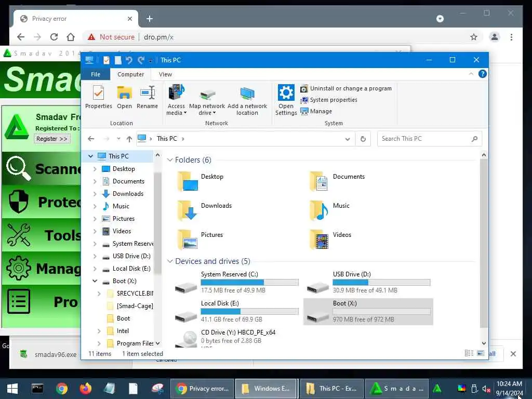Select the Pictures folder in content pane
Viewport: 532px width, 399px height.
(199, 239)
